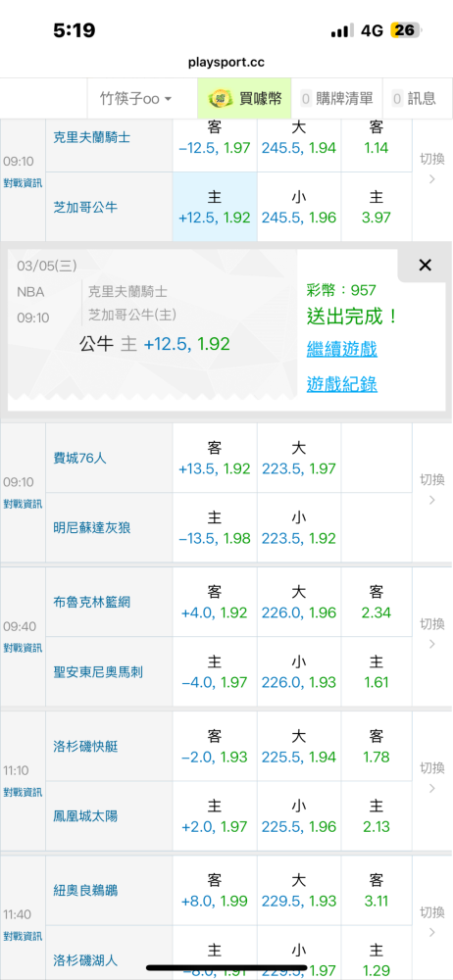Select 小 225.5 under for the Clippers–Suns game
453x980 pixels.
299,815
